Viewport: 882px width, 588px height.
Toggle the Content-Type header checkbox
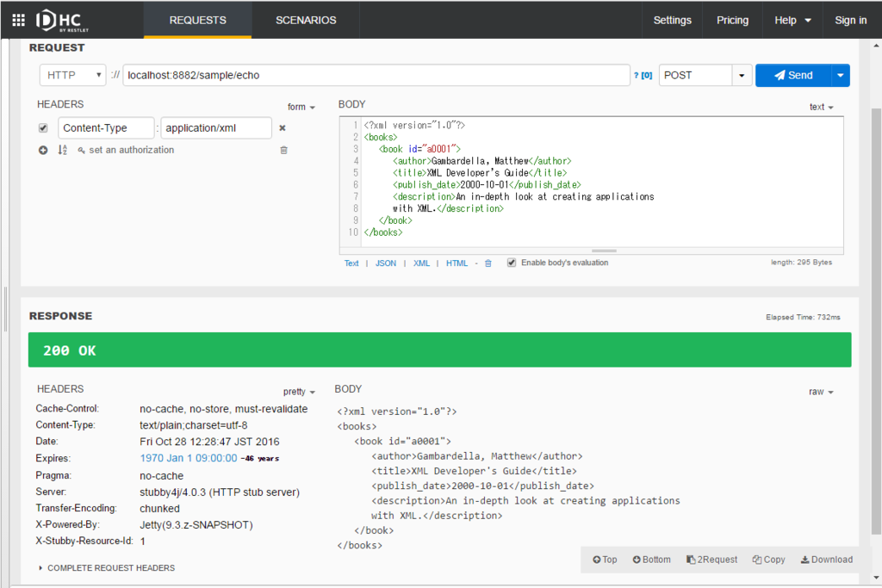click(43, 128)
